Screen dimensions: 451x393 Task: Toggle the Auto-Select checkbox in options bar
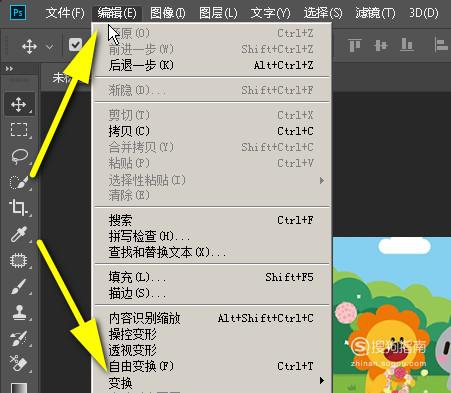(75, 44)
